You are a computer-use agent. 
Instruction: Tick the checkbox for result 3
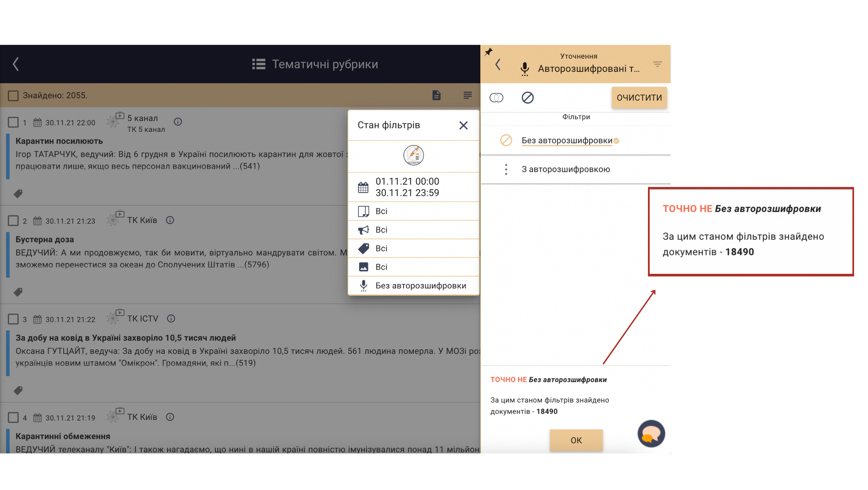(13, 319)
